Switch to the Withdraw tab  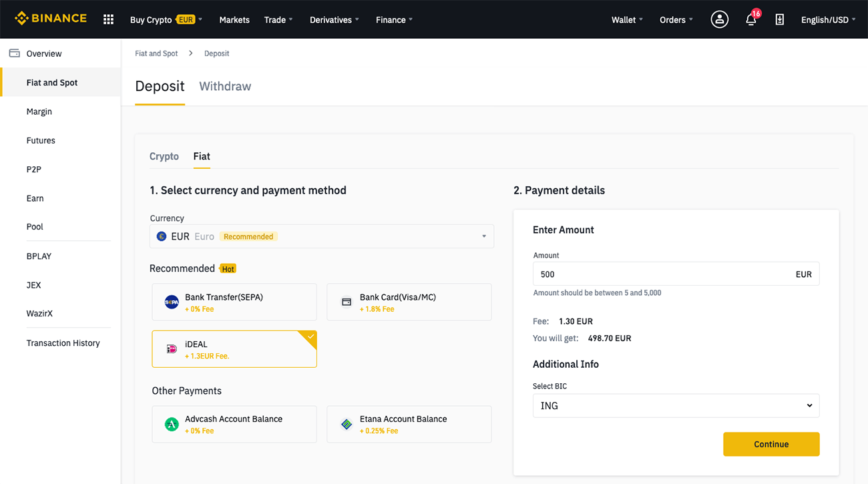[225, 86]
